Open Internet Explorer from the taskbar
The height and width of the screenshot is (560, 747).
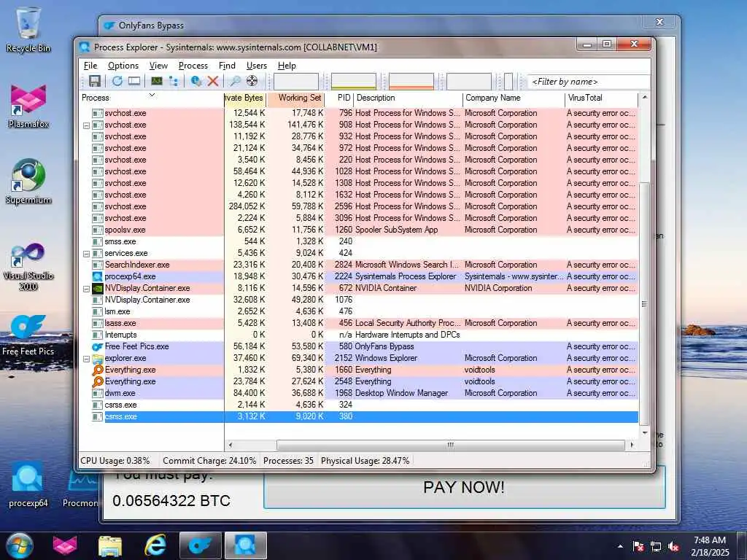(x=155, y=545)
